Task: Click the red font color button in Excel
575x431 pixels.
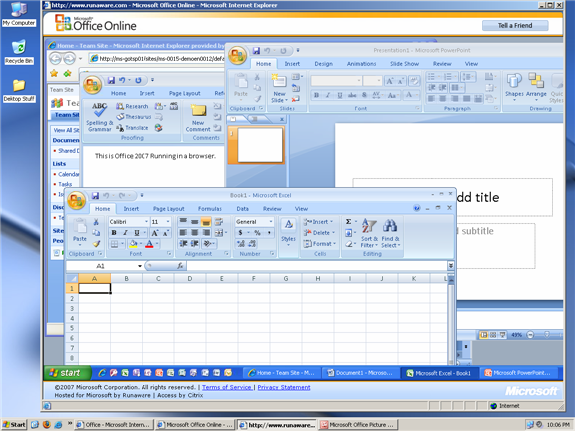Action: click(x=149, y=244)
